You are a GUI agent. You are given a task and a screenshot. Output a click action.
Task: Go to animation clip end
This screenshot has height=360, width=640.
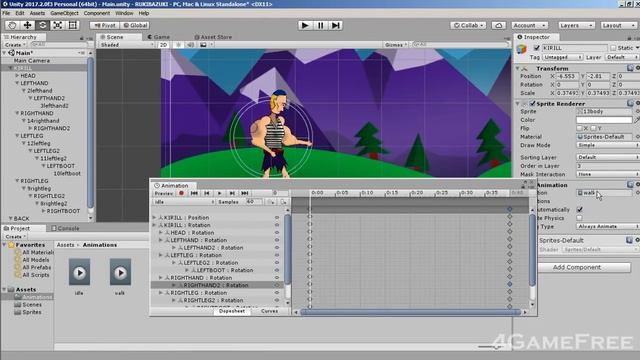244,193
